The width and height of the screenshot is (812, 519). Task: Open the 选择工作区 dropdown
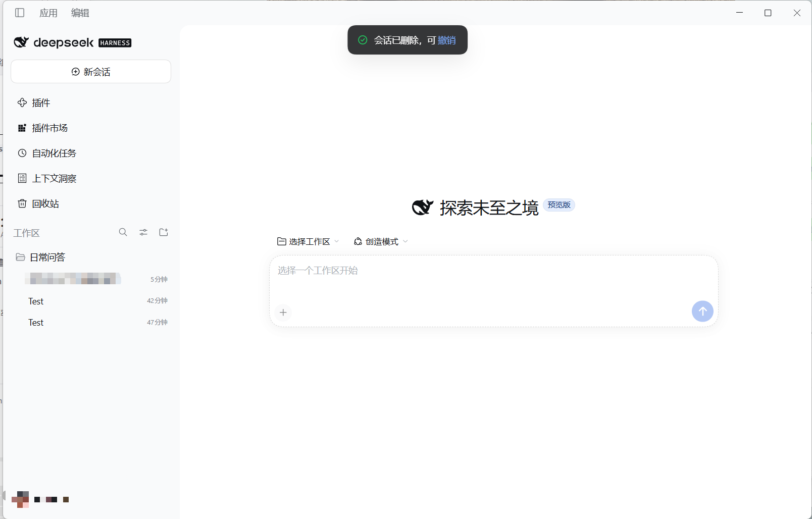coord(308,242)
